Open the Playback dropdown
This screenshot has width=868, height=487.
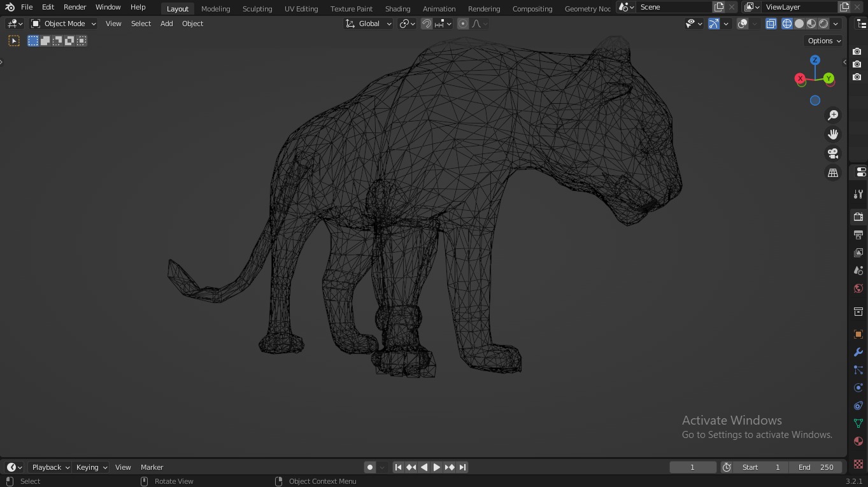[x=51, y=467]
